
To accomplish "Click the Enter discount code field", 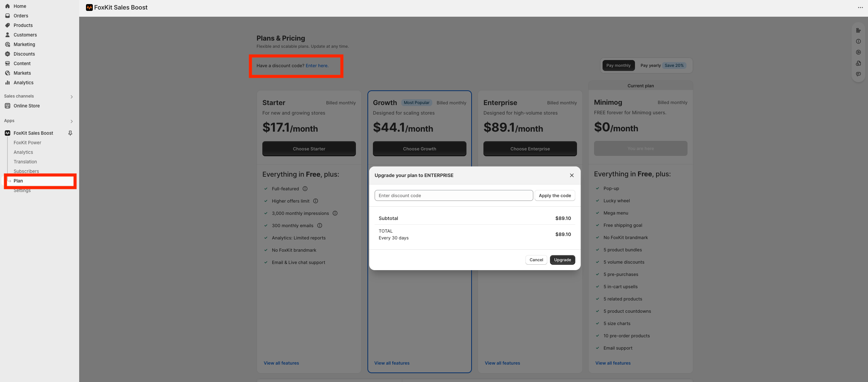I will [453, 195].
